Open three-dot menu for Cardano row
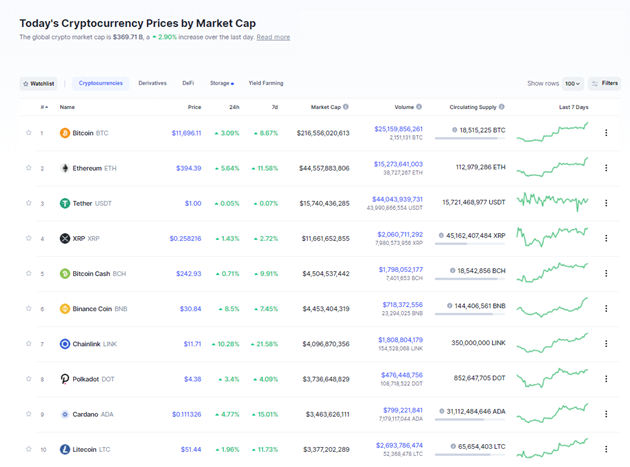The width and height of the screenshot is (630, 467). click(606, 414)
